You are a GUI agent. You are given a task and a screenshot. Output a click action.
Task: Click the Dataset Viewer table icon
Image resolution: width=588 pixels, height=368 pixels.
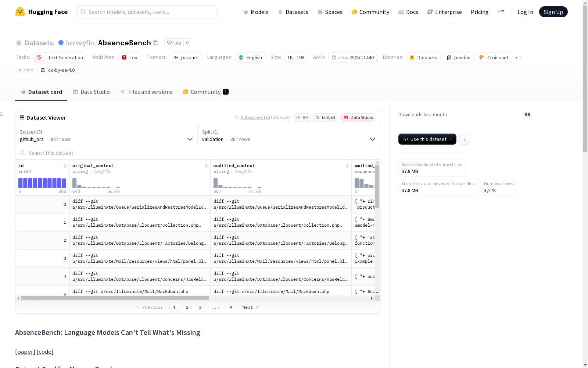[x=22, y=117]
